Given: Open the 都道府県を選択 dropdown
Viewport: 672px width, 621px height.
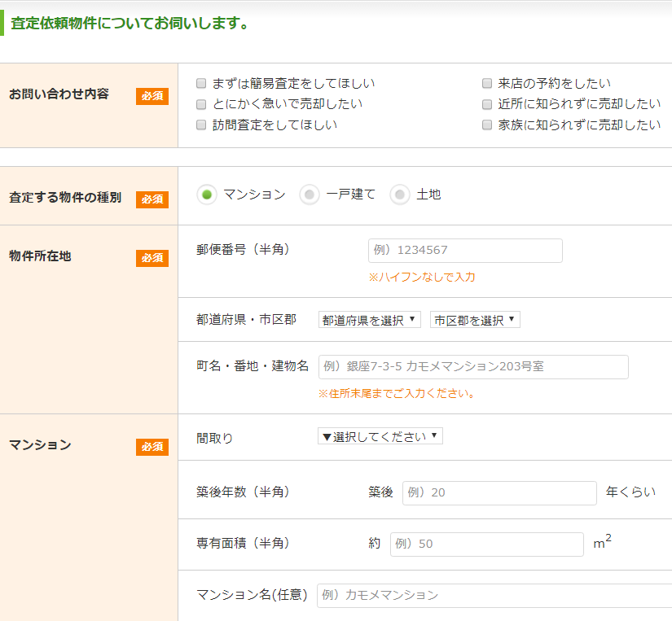Looking at the screenshot, I should point(369,319).
